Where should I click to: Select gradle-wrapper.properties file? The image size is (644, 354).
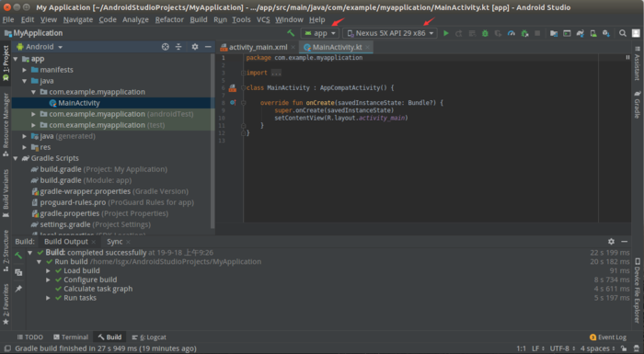tap(110, 191)
